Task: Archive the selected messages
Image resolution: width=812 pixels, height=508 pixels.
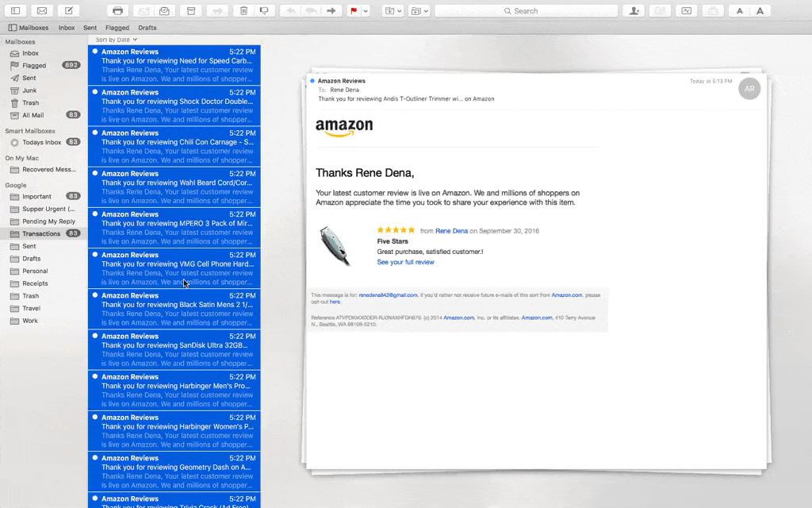Action: [x=191, y=11]
